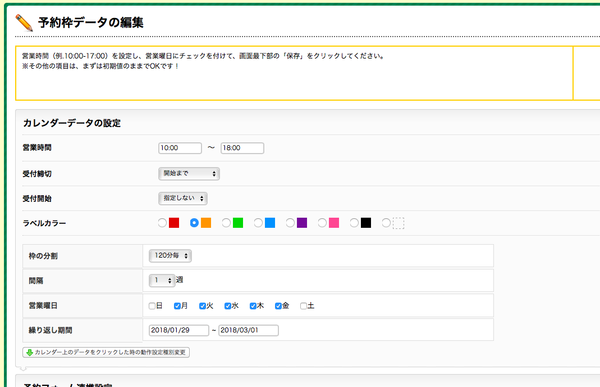Click the orange color swatch
Viewport: 600px width, 387px height.
coord(206,223)
